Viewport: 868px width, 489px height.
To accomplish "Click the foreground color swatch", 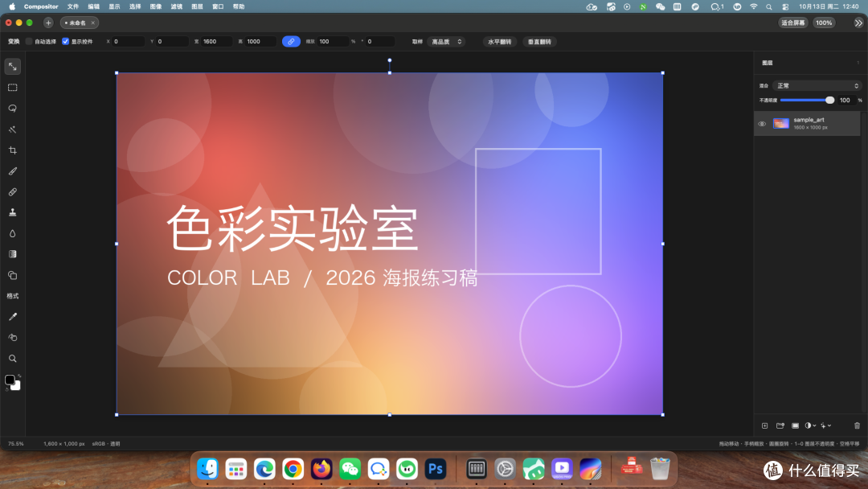I will coord(10,380).
